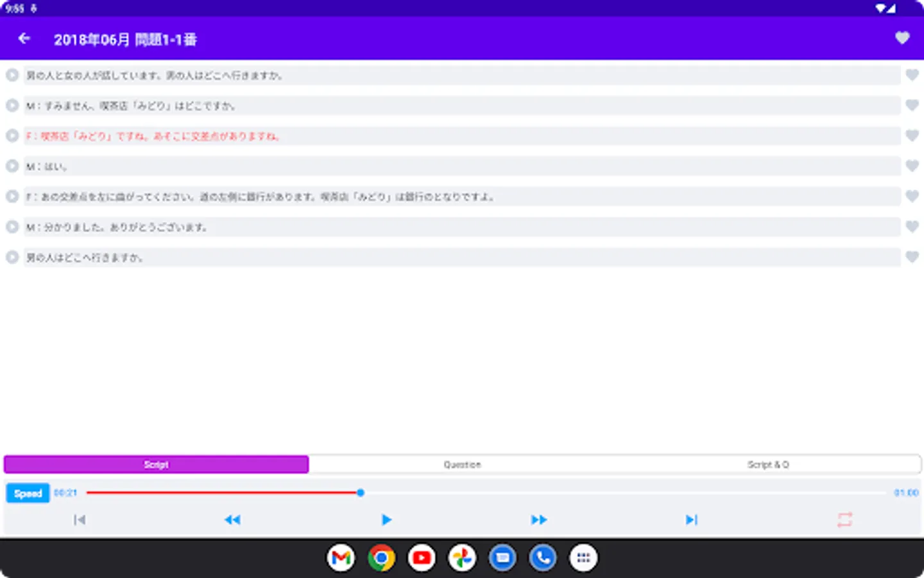Switch to the Question tab
The image size is (924, 578).
click(x=462, y=464)
